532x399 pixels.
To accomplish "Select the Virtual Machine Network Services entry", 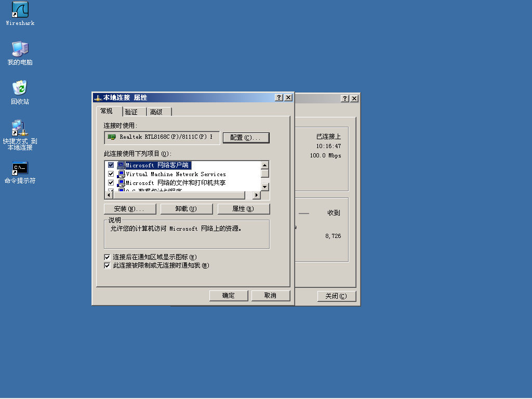I will tap(176, 174).
